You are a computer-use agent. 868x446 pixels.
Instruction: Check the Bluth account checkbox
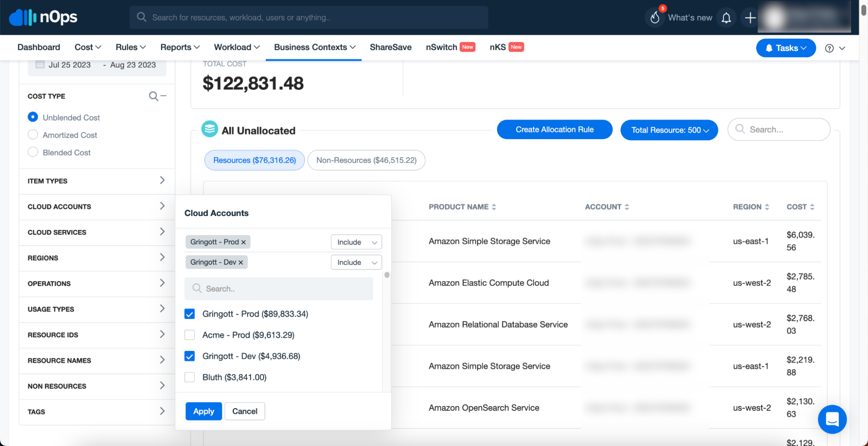[189, 377]
